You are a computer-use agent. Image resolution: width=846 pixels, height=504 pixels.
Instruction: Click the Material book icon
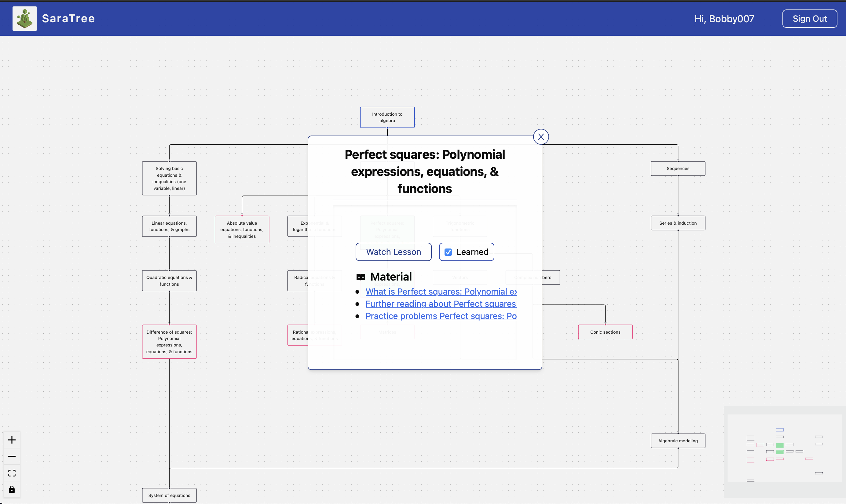pos(361,277)
